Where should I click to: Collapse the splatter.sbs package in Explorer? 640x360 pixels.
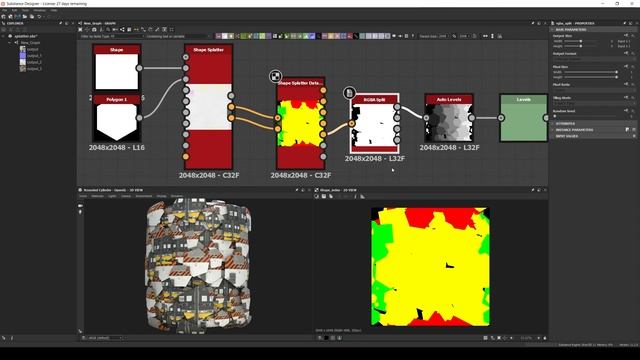[3, 36]
